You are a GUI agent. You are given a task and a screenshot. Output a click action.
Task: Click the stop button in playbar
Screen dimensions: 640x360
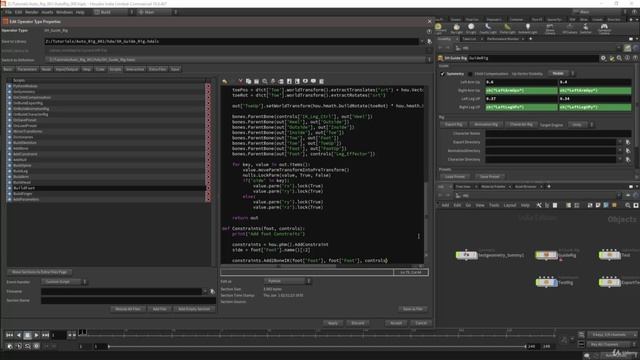pyautogui.click(x=27, y=335)
